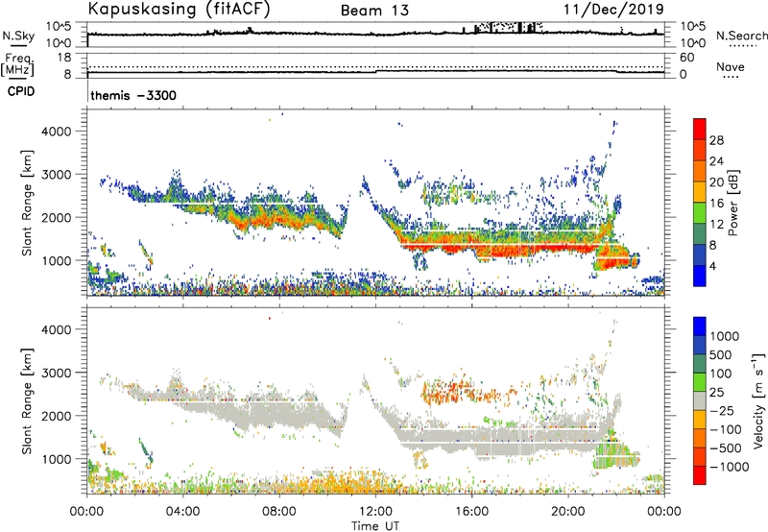The height and width of the screenshot is (532, 768).
Task: Click the grey segment of Velocity colorbar
Action: pos(699,401)
